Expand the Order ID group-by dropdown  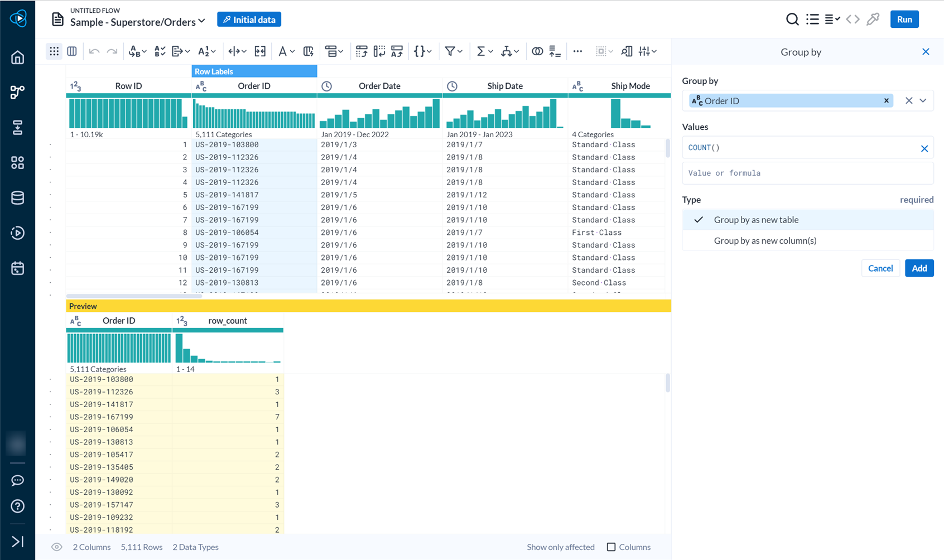point(923,100)
